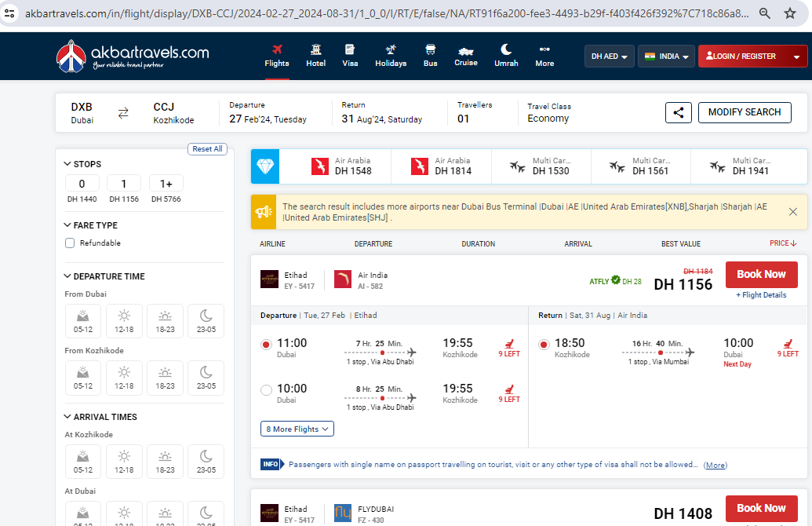Open the Cruise section
Screen dimensions: 812x526
click(466, 56)
